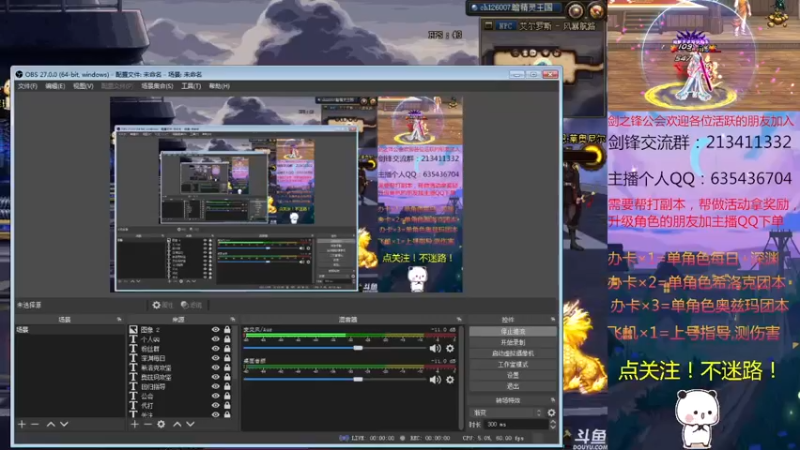Remove selected source with the minus icon
The width and height of the screenshot is (800, 450).
147,424
